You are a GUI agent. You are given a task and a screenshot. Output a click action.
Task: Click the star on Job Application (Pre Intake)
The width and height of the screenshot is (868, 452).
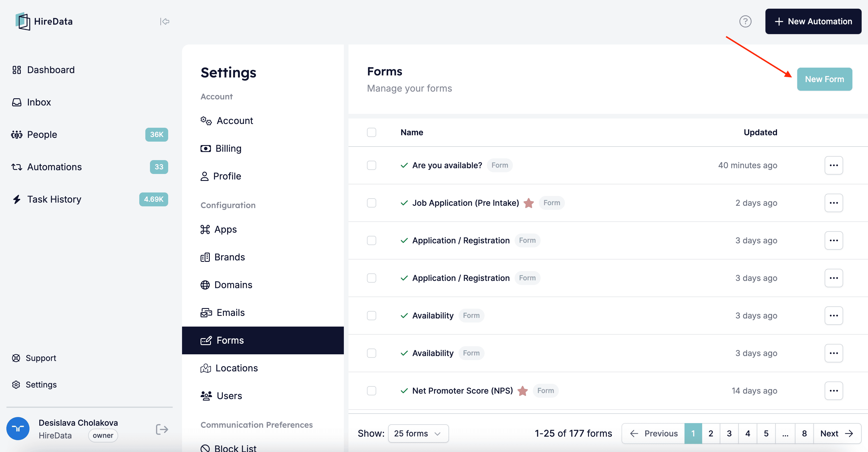pos(528,203)
